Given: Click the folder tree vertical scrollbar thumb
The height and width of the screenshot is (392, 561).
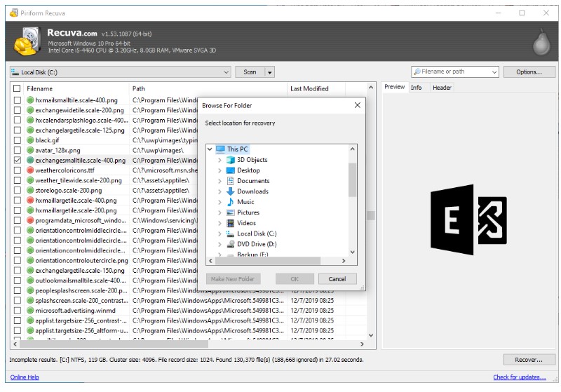Looking at the screenshot, I should click(x=353, y=180).
